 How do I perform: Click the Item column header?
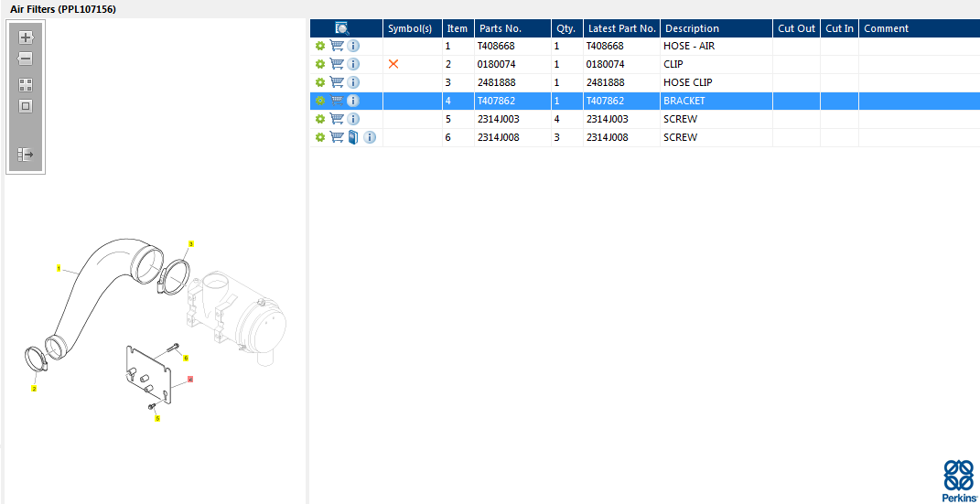[458, 28]
